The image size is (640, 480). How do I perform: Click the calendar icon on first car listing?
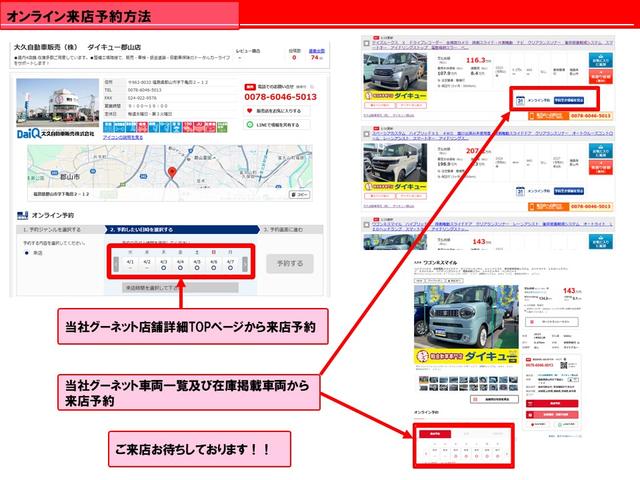pos(519,100)
